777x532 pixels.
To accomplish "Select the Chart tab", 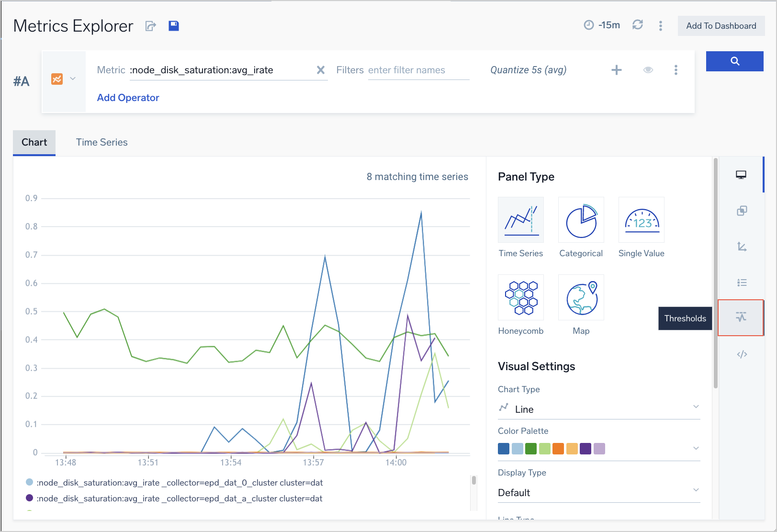I will coord(34,142).
